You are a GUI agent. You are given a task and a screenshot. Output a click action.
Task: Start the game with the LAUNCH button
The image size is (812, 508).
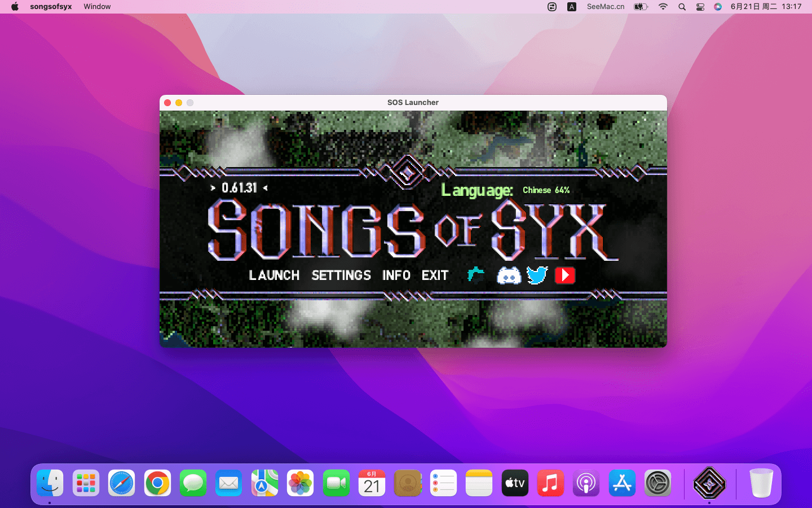[x=274, y=275]
